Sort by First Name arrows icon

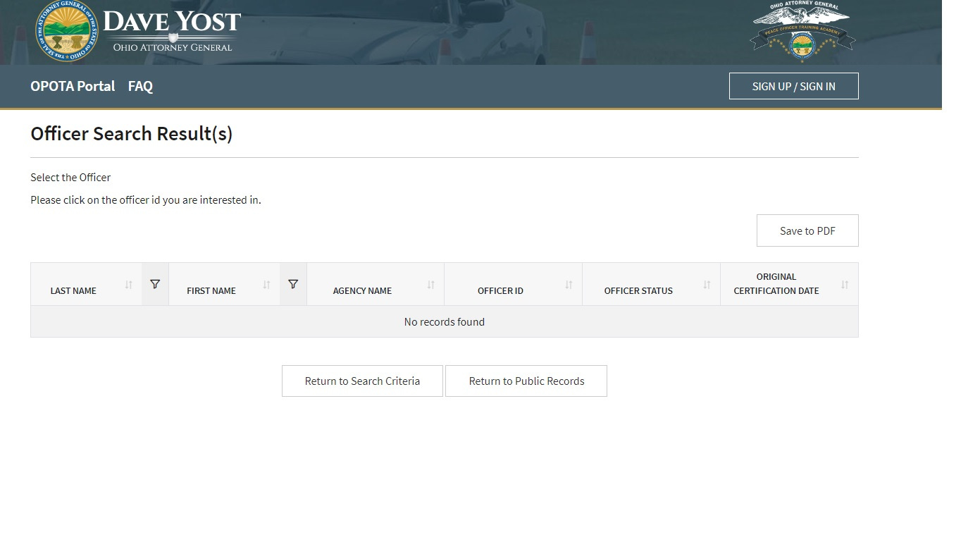point(267,285)
